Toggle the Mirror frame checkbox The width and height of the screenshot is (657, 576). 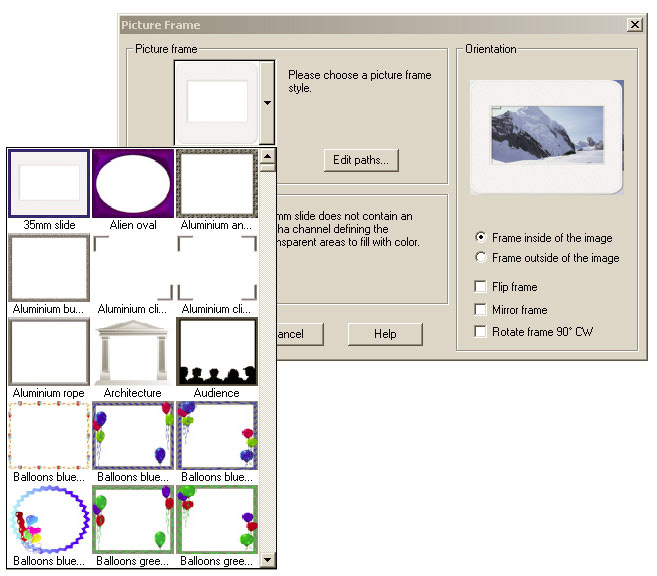(481, 310)
